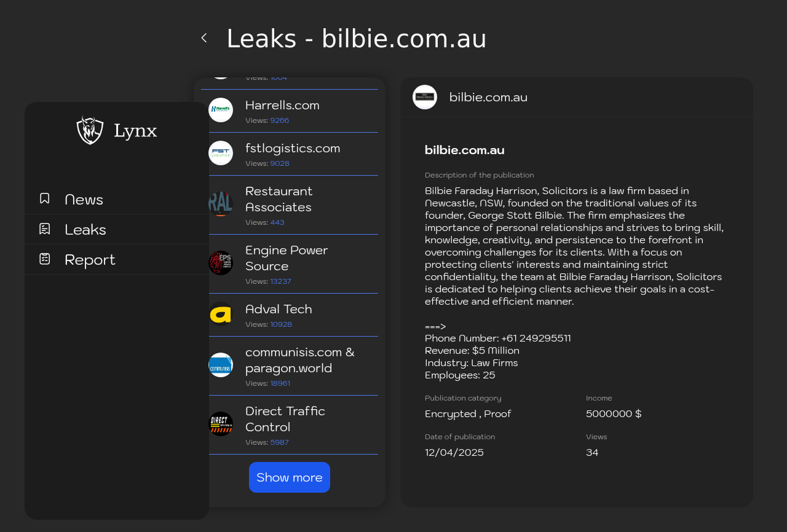Click the Views label in details panel

(596, 437)
